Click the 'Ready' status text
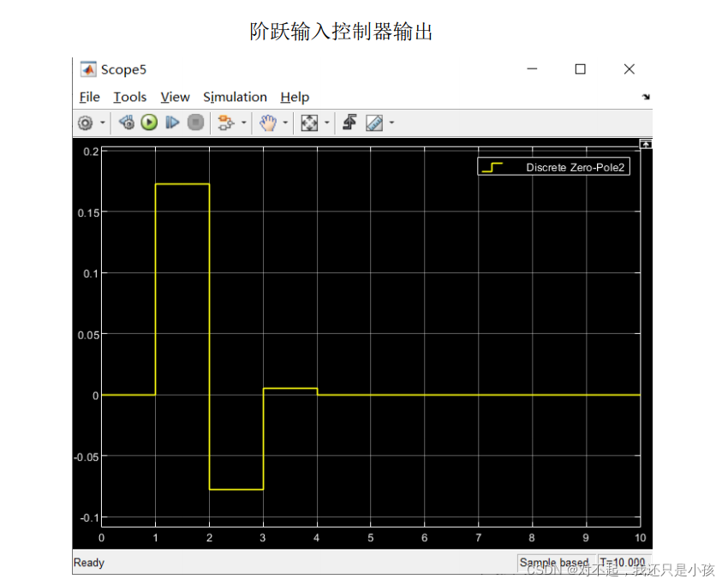The image size is (728, 585). (x=89, y=563)
